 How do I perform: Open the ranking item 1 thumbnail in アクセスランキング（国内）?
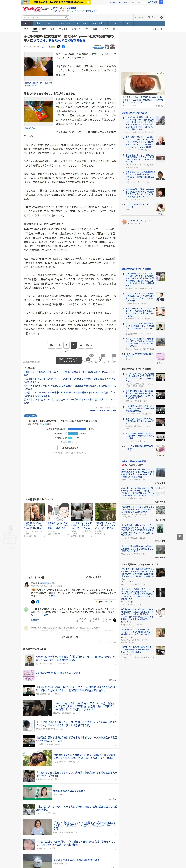pos(160,121)
